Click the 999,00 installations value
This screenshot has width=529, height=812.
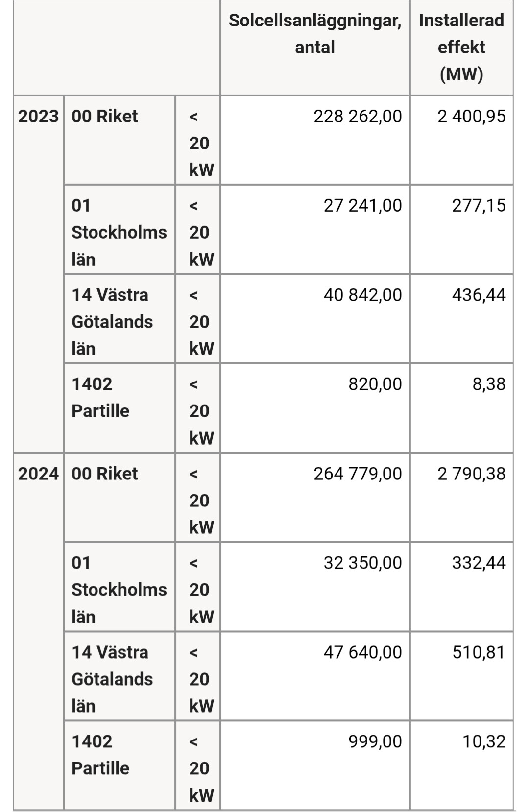(x=375, y=741)
